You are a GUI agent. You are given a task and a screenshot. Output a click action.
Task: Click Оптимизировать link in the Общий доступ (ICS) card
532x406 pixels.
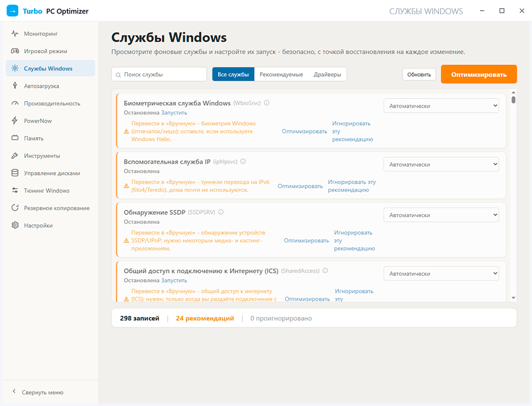(307, 299)
